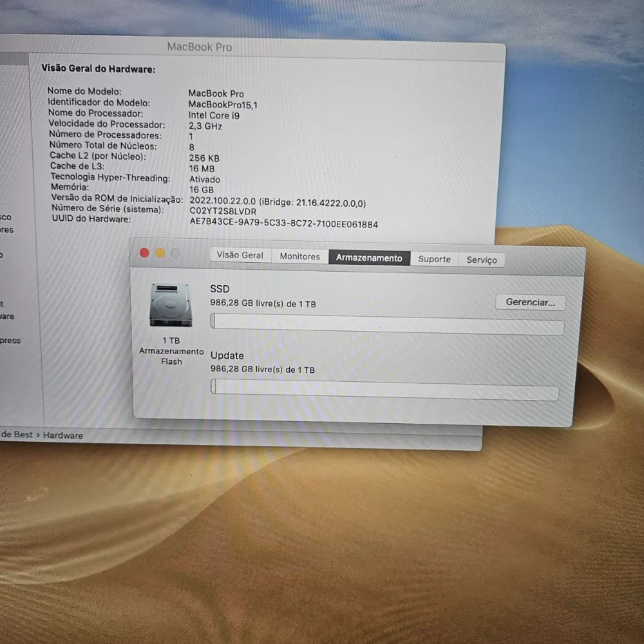
Task: Go to the Suporte tab
Action: click(x=435, y=259)
